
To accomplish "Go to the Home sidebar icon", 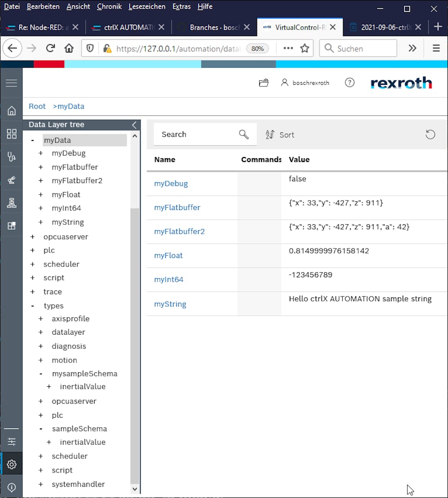I will [12, 111].
